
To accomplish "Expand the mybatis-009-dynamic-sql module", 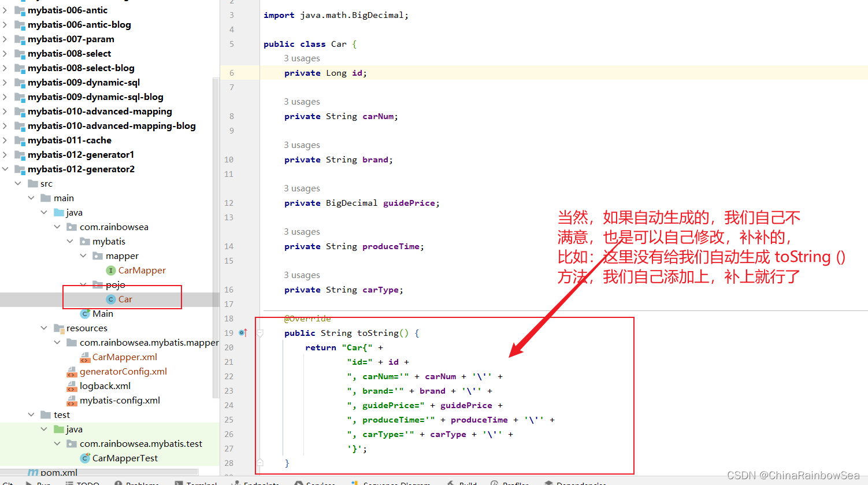I will 5,83.
